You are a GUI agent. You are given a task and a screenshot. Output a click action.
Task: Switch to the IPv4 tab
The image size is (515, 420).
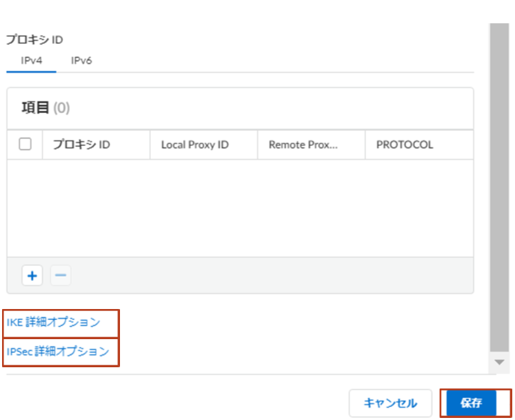(32, 61)
